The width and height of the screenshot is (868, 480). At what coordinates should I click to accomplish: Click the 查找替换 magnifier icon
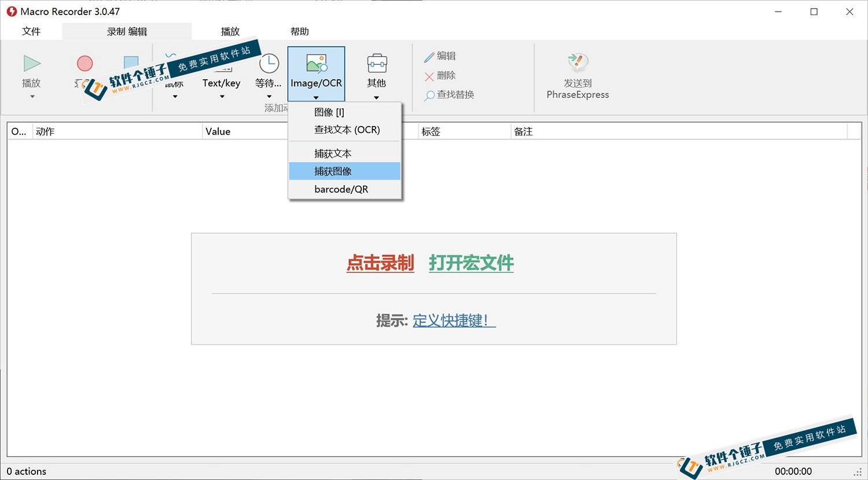click(429, 96)
